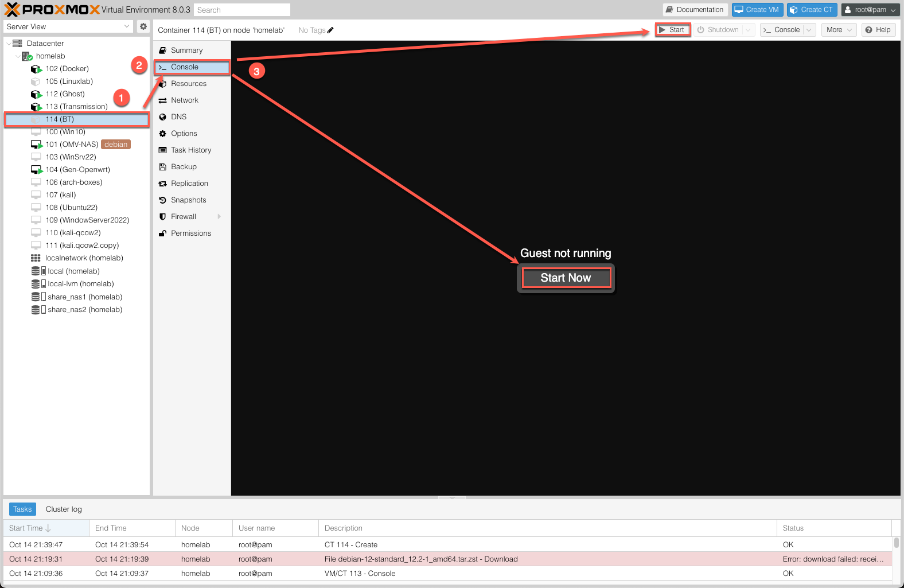The height and width of the screenshot is (588, 904).
Task: Click the Shutdown button
Action: pyautogui.click(x=718, y=30)
